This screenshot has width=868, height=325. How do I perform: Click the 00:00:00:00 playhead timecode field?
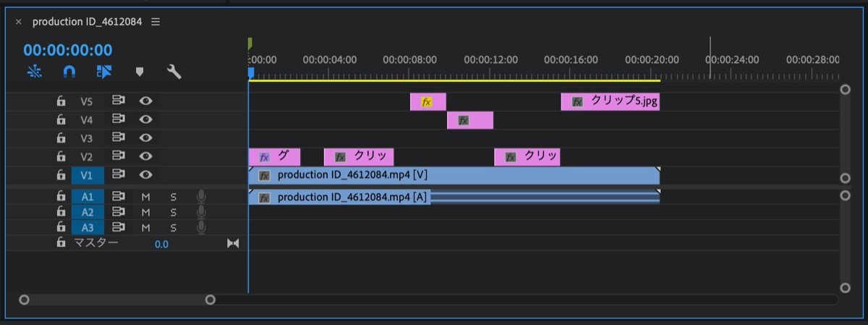coord(68,50)
